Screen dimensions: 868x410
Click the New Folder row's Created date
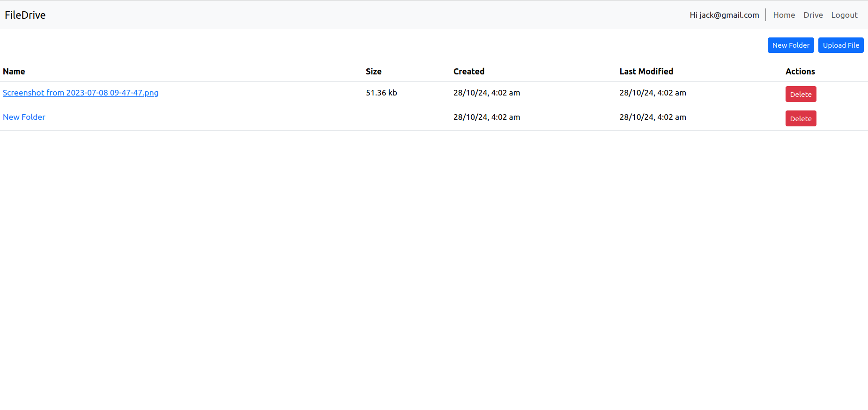click(487, 117)
